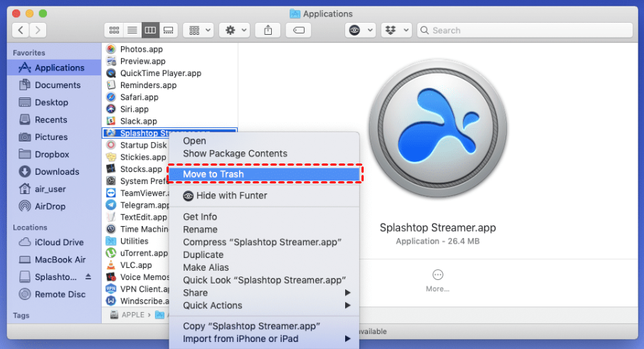Choose Make Alias from context menu
This screenshot has width=644, height=349.
click(264, 267)
